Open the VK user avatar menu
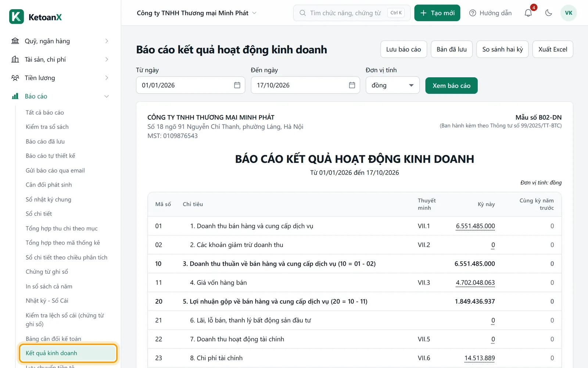588x368 pixels. coord(569,13)
